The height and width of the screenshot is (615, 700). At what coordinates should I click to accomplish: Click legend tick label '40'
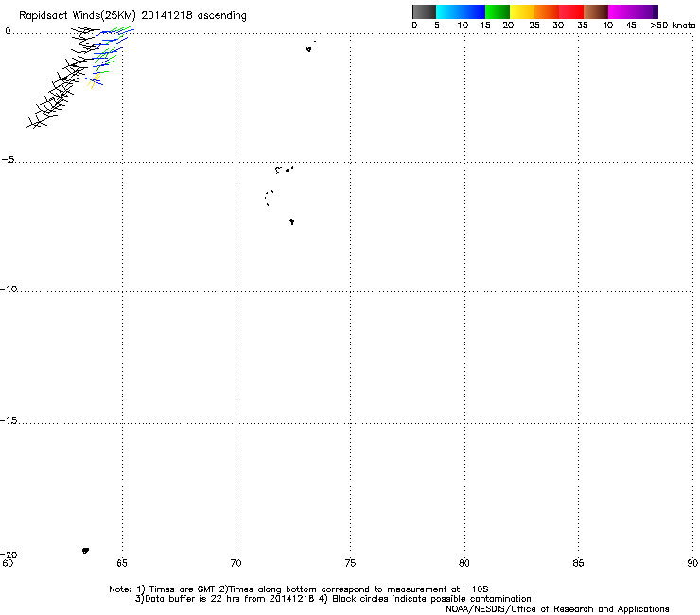pyautogui.click(x=607, y=26)
